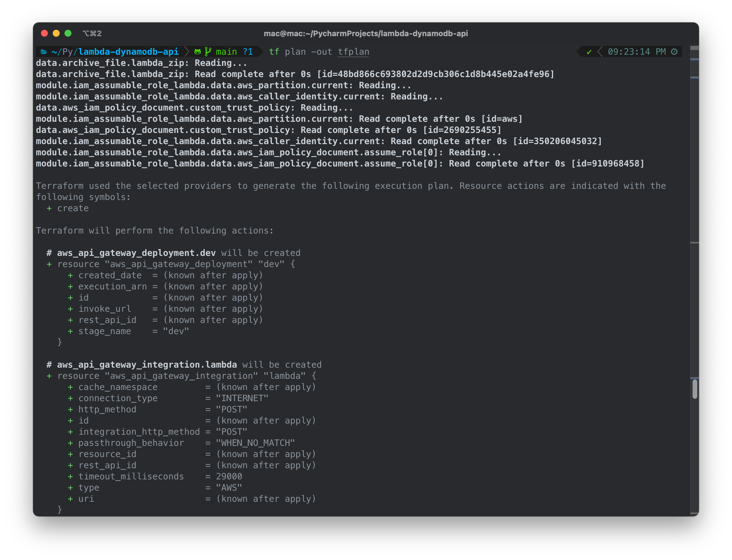Click id=48bd866c693802d2d9cb306c1d8b445e02a4fe96 hash
This screenshot has width=732, height=560.
coord(435,74)
